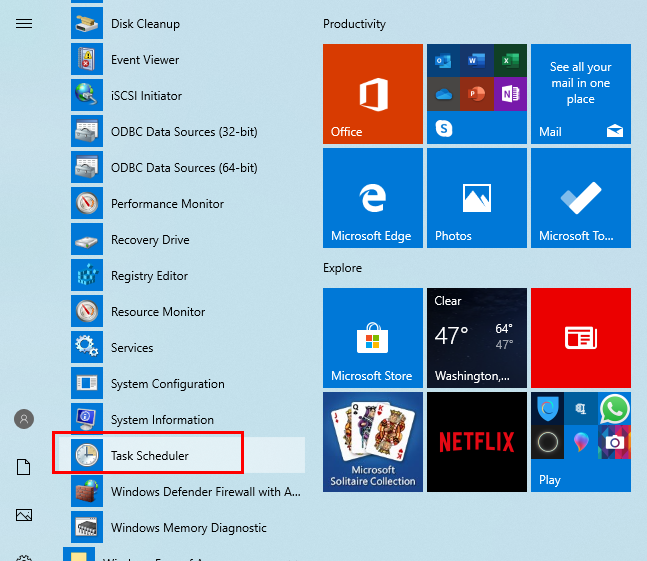Viewport: 647px width, 561px height.
Task: Open System Information monitor icon
Action: [x=87, y=419]
